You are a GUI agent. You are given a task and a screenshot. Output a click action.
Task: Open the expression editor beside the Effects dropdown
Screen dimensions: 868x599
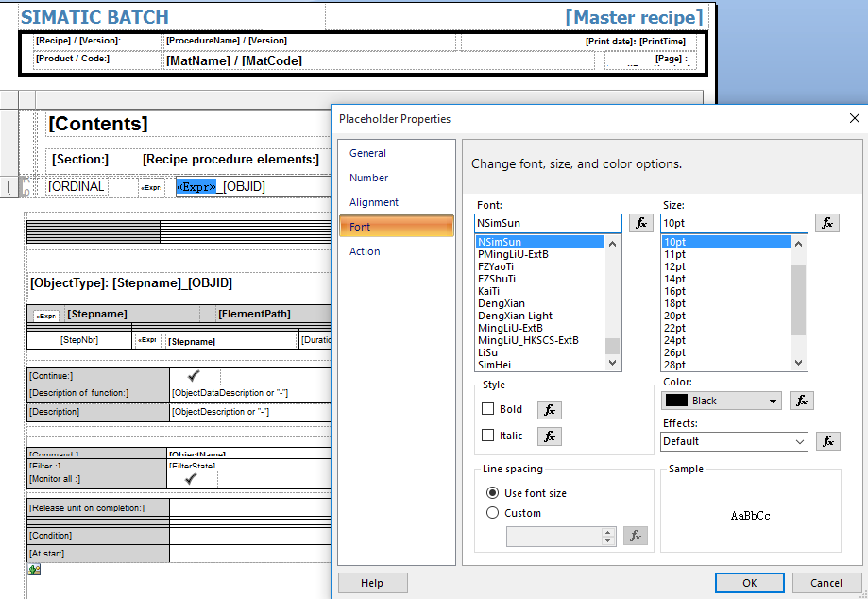[828, 441]
